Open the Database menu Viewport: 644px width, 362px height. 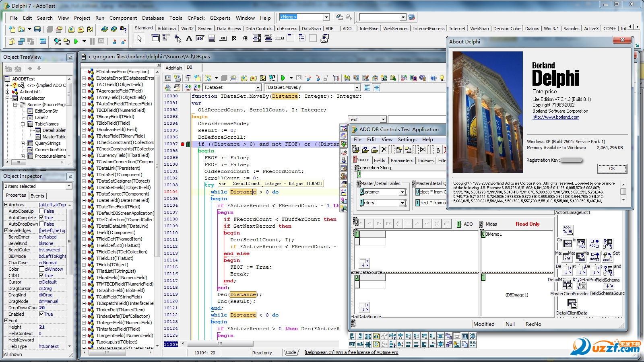(153, 18)
